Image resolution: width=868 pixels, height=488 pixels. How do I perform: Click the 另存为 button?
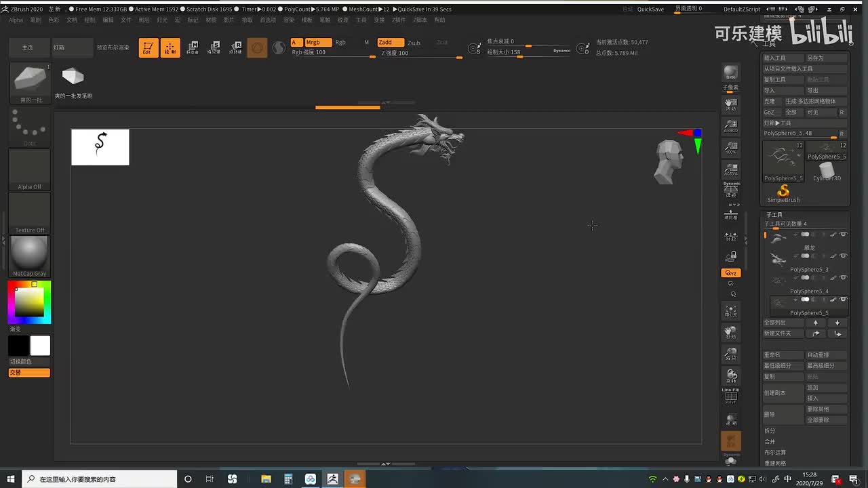coord(827,58)
